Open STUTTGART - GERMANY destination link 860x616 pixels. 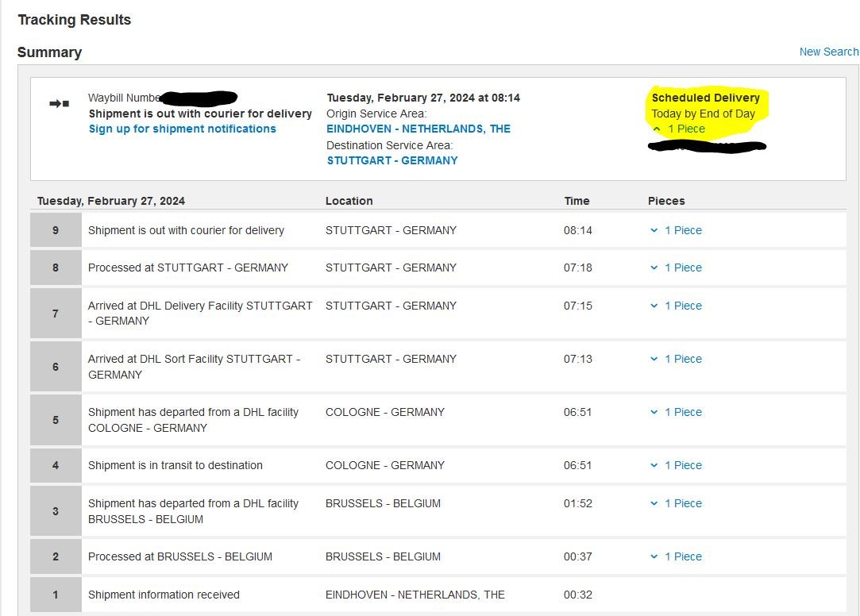(392, 160)
